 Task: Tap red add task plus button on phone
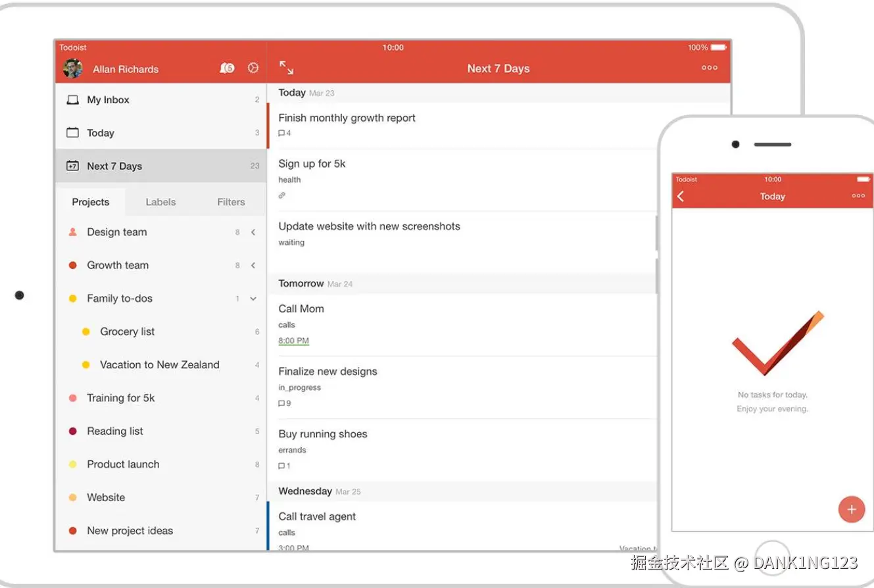852,509
